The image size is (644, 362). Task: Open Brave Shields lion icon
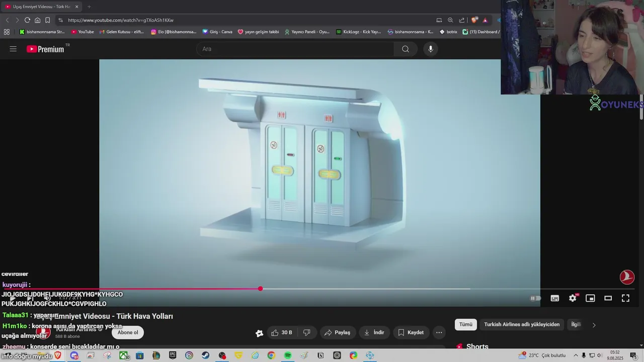pyautogui.click(x=474, y=20)
